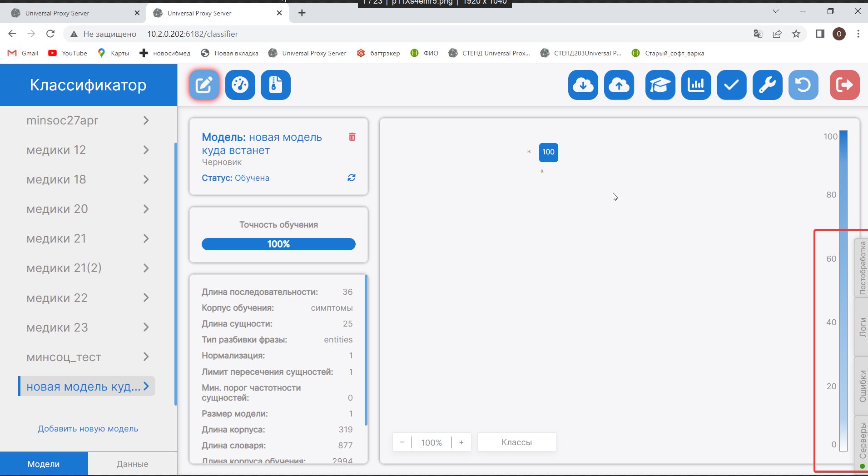Switch to the Данные tab
The image size is (868, 476).
[132, 464]
